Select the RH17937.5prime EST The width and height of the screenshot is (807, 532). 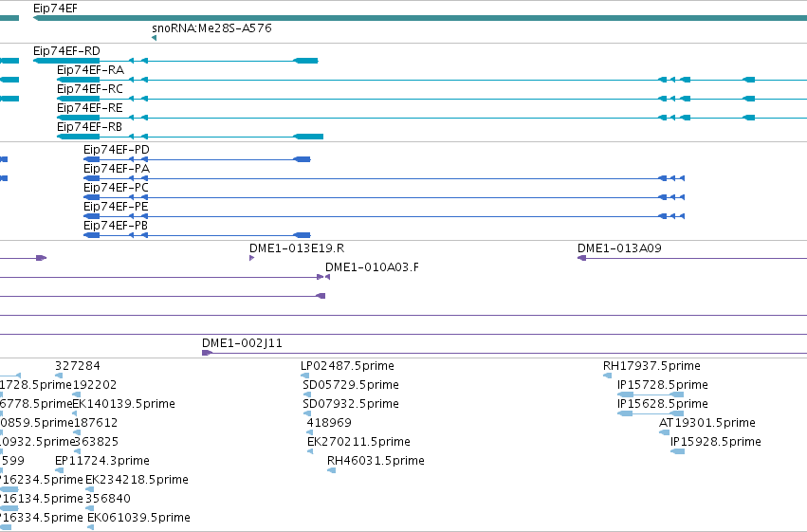point(607,376)
